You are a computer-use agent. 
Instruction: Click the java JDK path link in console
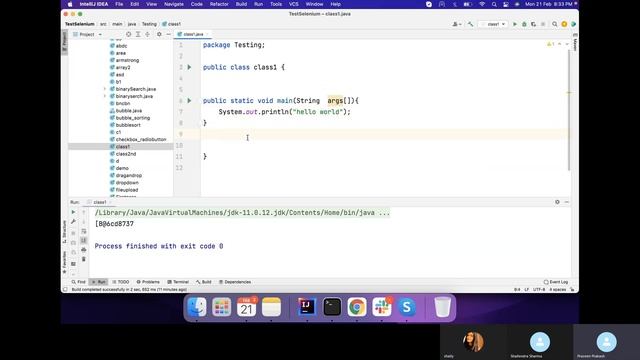coord(242,213)
